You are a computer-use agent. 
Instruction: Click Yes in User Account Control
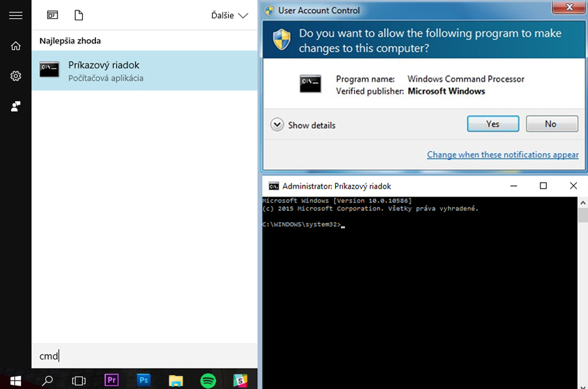click(493, 123)
